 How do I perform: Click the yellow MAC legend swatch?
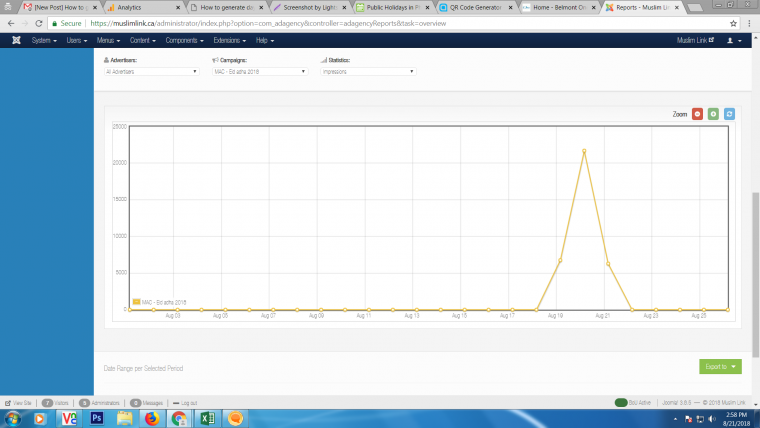click(136, 302)
